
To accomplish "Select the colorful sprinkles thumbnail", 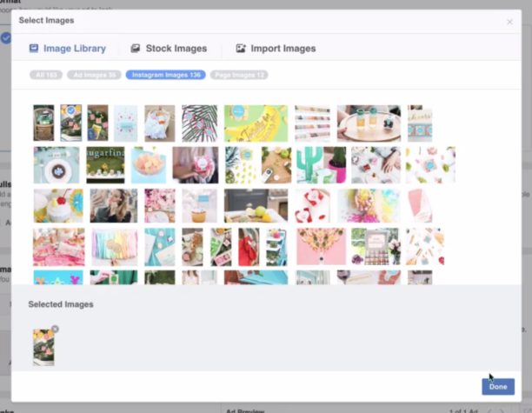I will 369,206.
